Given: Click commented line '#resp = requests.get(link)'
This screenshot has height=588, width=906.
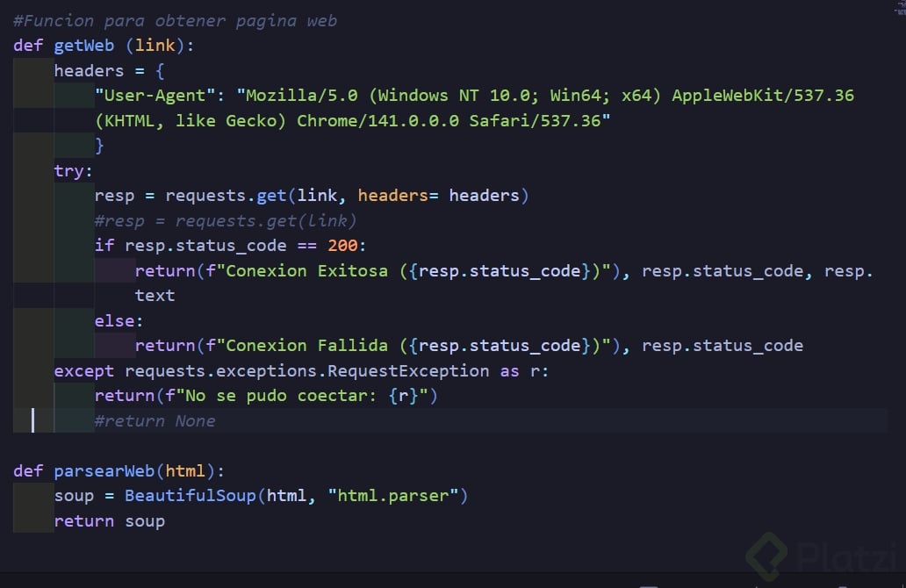Looking at the screenshot, I should tap(226, 220).
